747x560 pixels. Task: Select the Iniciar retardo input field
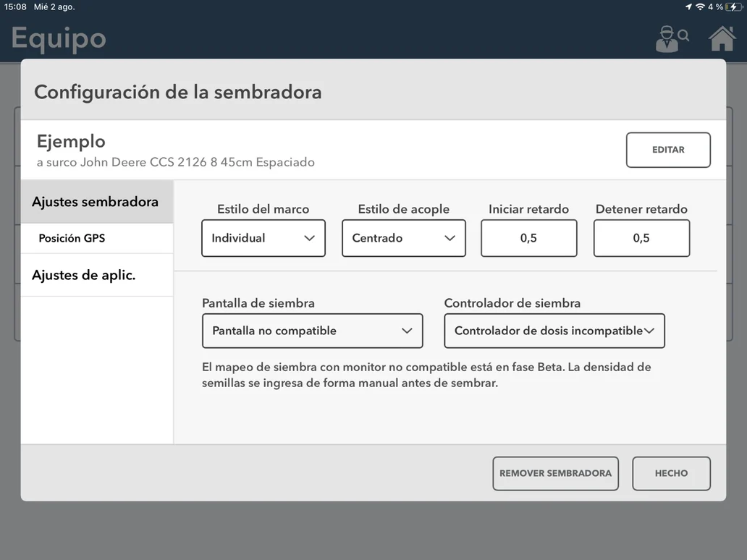(528, 238)
